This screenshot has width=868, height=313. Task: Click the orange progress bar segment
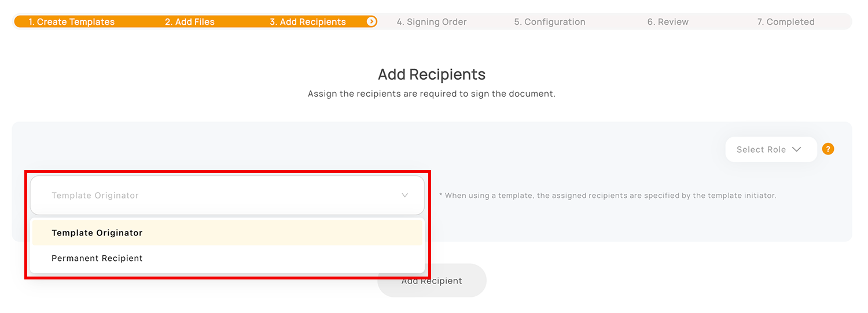pos(196,21)
